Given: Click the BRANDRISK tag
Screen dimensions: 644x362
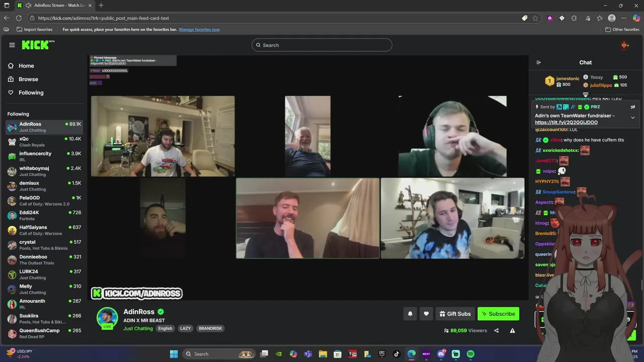Looking at the screenshot, I should 210,328.
